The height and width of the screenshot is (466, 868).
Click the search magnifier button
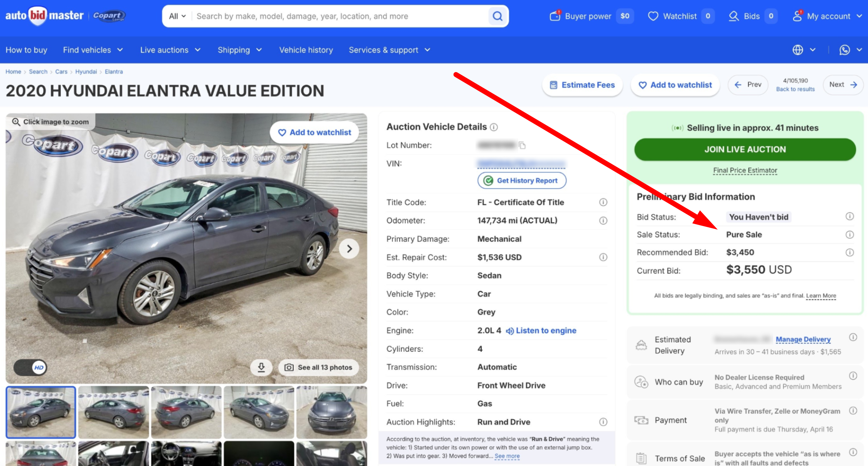click(x=497, y=16)
